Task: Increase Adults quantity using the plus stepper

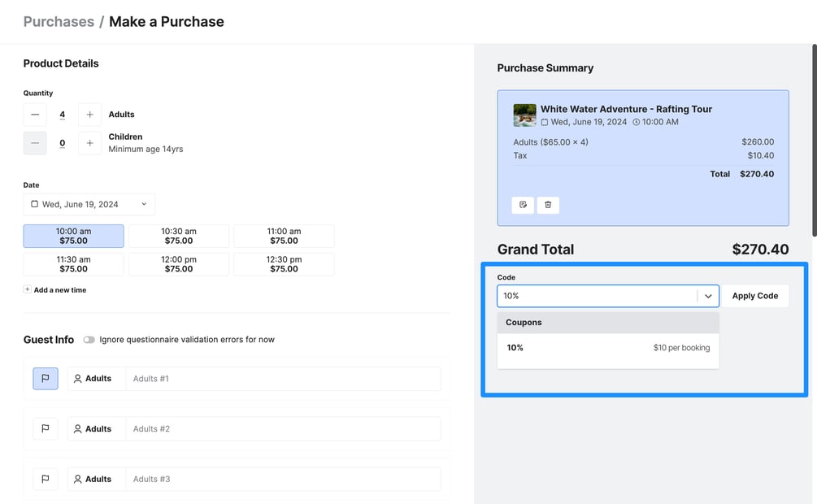Action: [89, 114]
